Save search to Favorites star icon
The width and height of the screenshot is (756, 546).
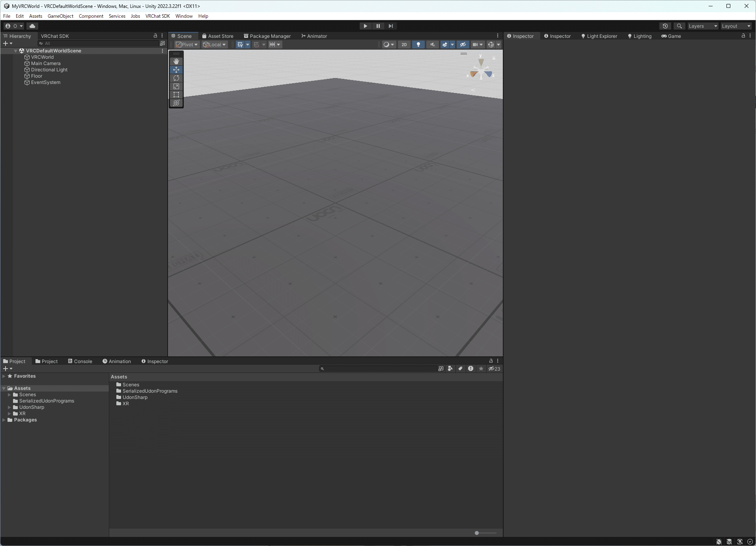tap(481, 369)
